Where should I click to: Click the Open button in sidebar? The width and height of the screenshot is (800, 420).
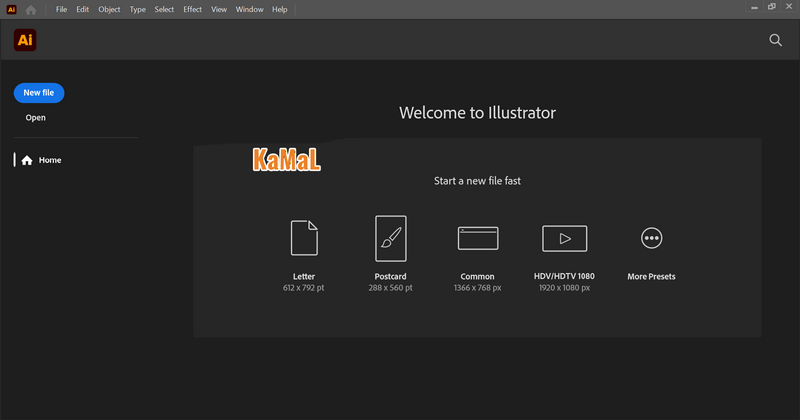coord(36,117)
